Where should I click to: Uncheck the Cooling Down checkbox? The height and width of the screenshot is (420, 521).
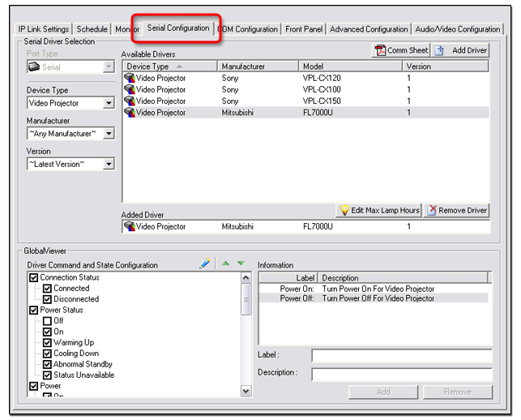tap(47, 354)
